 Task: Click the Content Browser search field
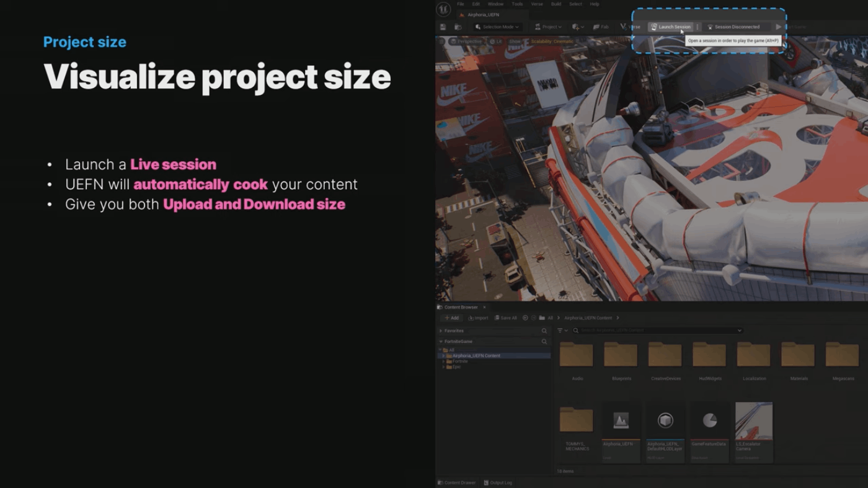[657, 331]
